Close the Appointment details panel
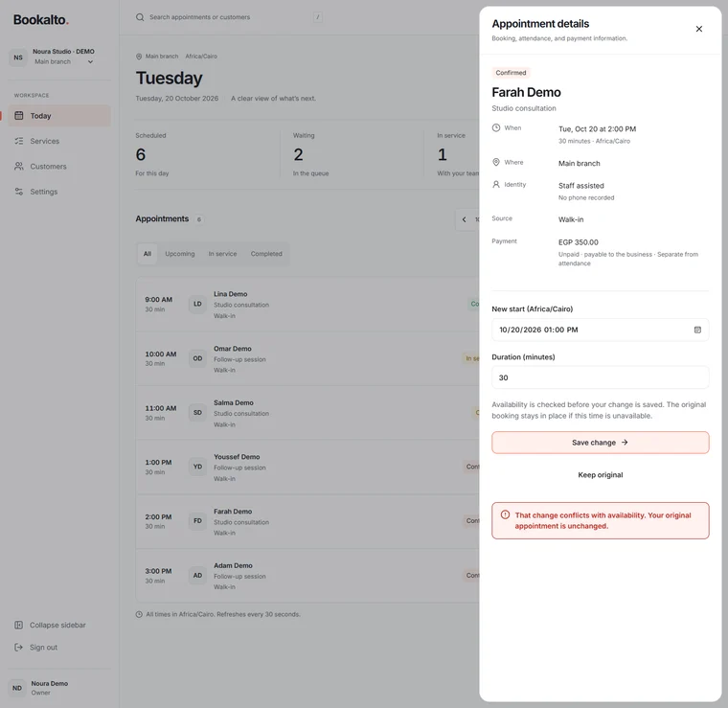Image resolution: width=728 pixels, height=708 pixels. pyautogui.click(x=698, y=29)
